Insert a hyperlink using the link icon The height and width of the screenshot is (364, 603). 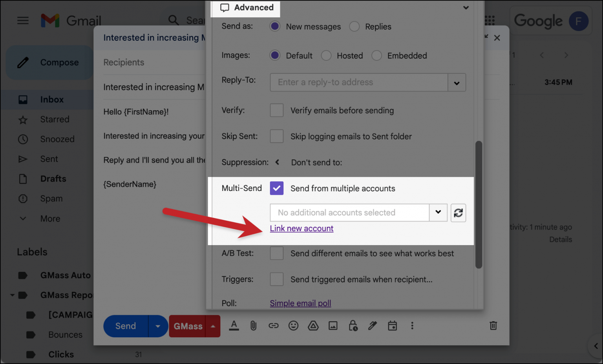point(274,326)
